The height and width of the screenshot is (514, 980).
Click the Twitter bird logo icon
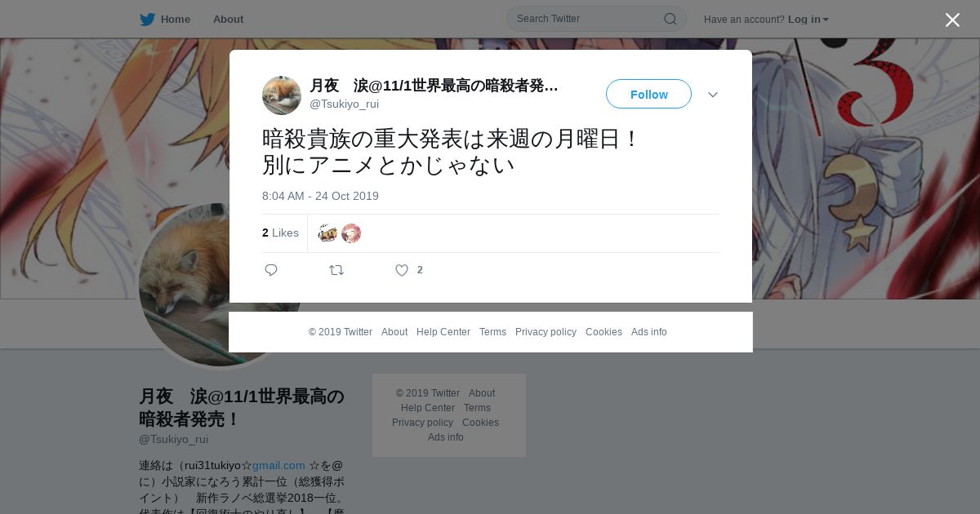point(147,19)
